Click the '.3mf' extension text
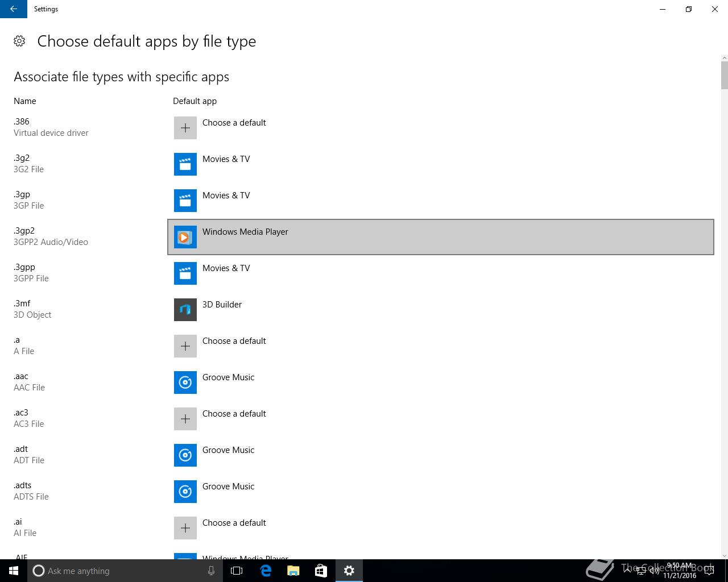 point(22,304)
